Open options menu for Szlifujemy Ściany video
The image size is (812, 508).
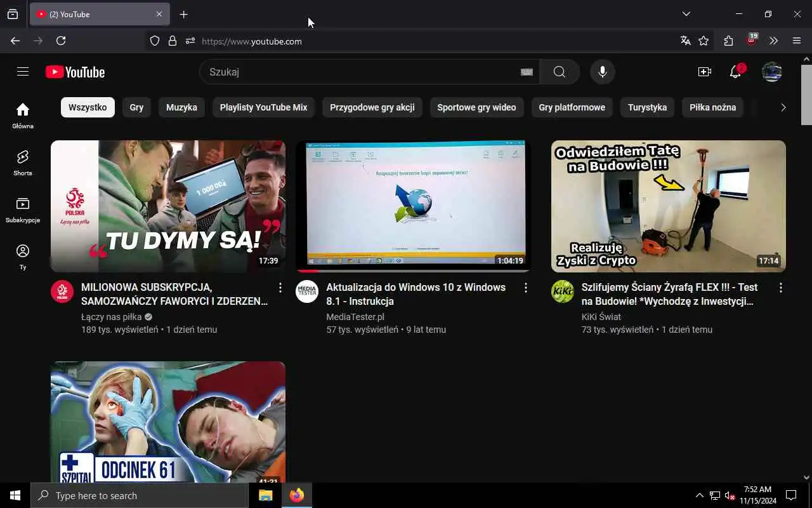(781, 288)
